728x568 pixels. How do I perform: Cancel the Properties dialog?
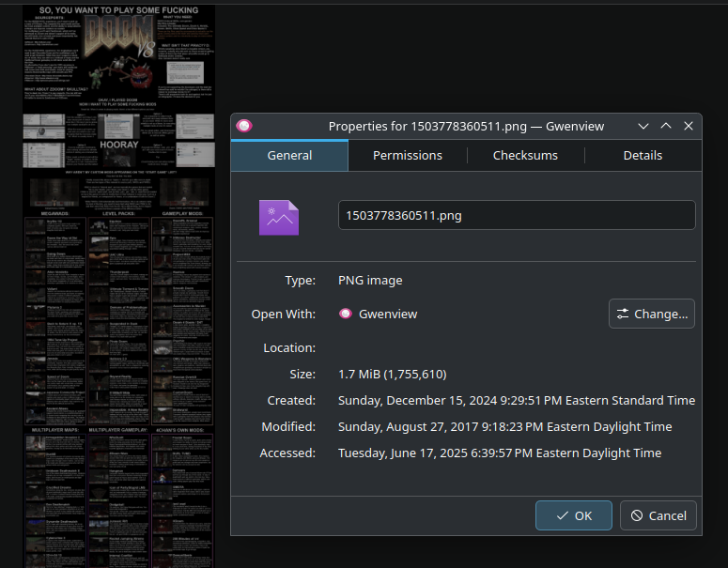(x=658, y=515)
